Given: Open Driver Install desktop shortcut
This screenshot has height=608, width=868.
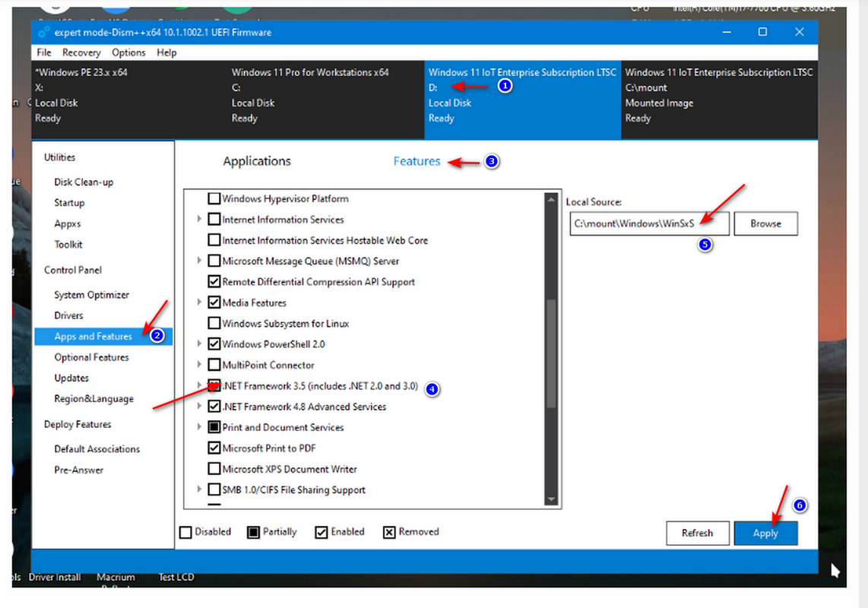Looking at the screenshot, I should point(55,577).
